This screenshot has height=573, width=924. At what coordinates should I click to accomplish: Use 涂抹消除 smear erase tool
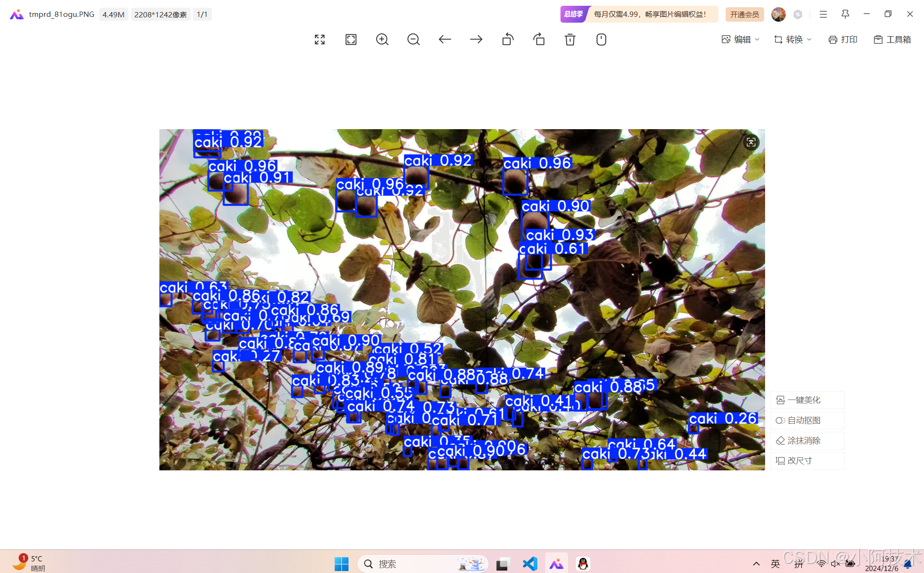click(x=807, y=440)
